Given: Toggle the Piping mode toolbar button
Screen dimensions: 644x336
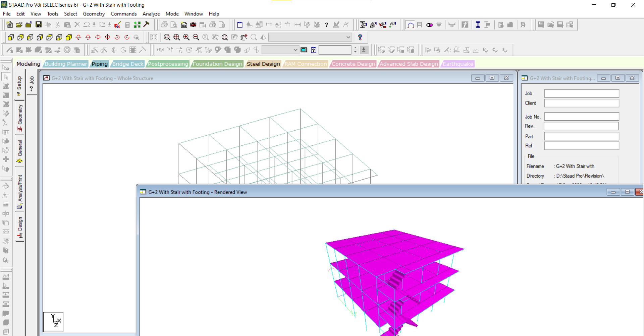Looking at the screenshot, I should coord(429,25).
